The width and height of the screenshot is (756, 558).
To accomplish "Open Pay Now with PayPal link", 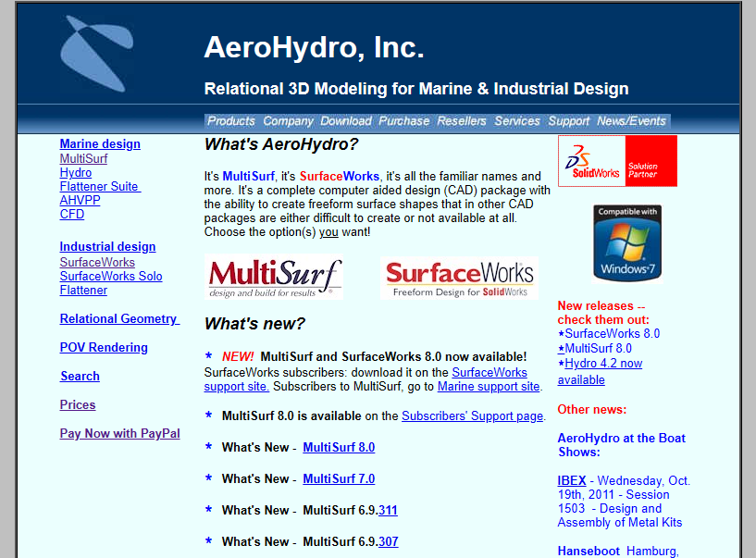I will pos(119,433).
